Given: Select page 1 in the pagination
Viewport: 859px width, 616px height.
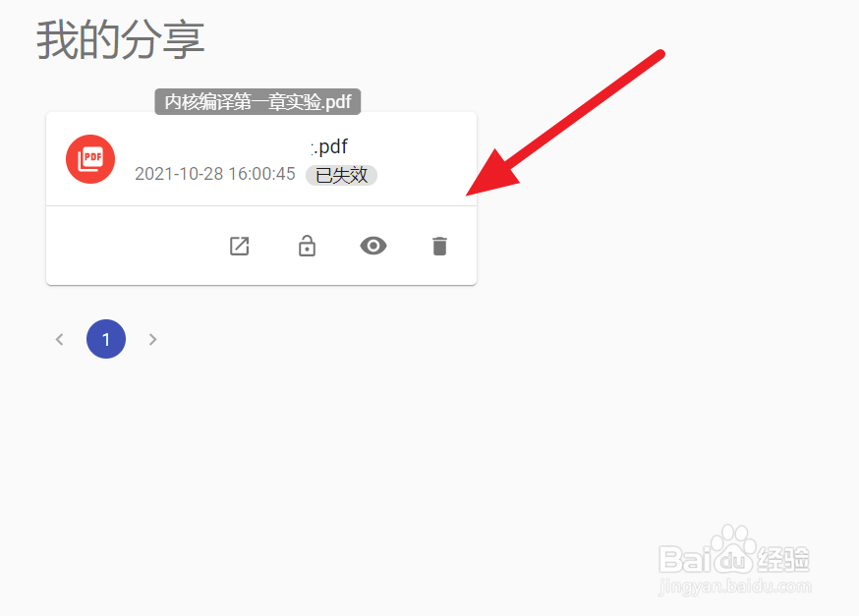Looking at the screenshot, I should [106, 339].
